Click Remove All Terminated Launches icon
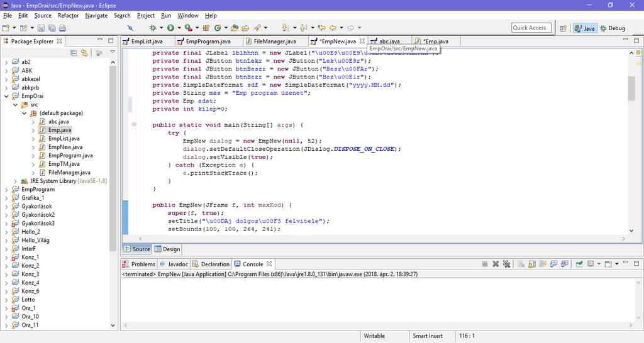Screen dimensions: 644x343 (x=506, y=264)
